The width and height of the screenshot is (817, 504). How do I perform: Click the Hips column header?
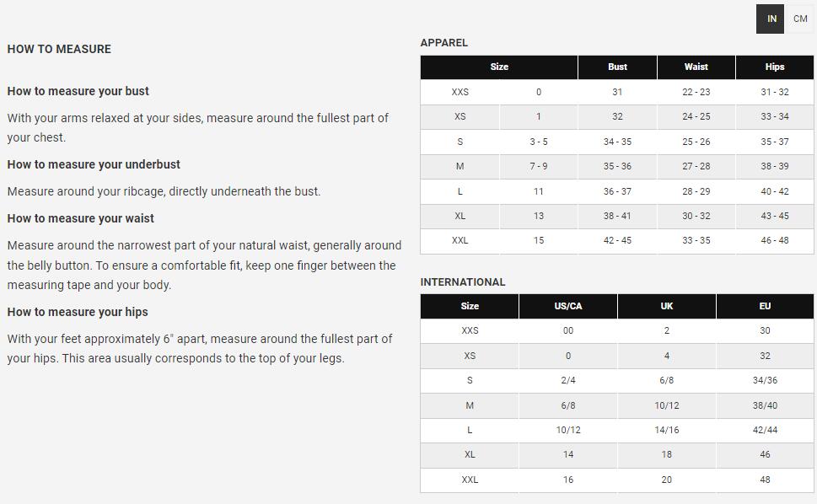(x=775, y=67)
